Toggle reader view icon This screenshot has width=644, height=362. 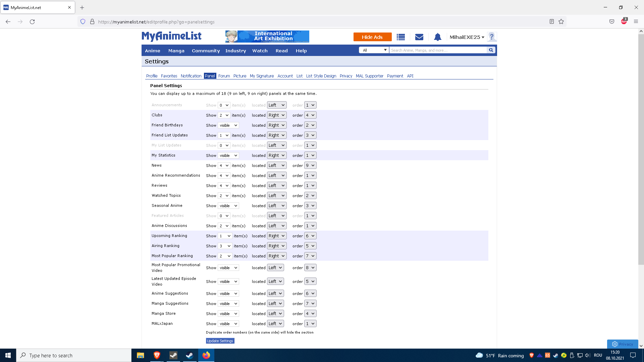tap(551, 22)
